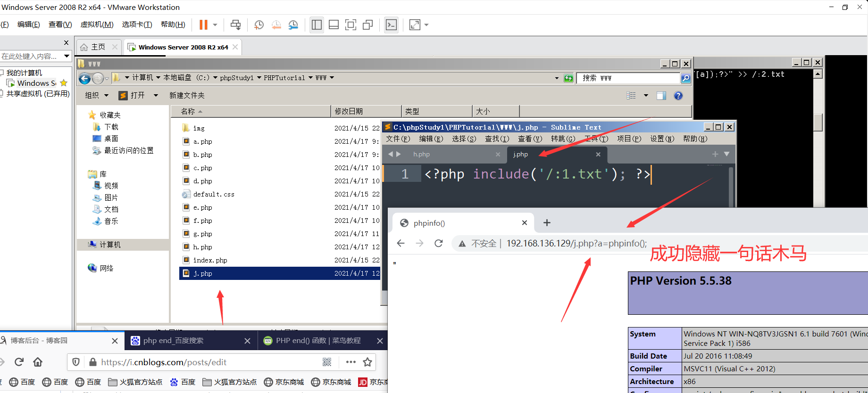This screenshot has width=868, height=393.
Task: Pause the virtual machine with the orange pause icon
Action: (203, 25)
